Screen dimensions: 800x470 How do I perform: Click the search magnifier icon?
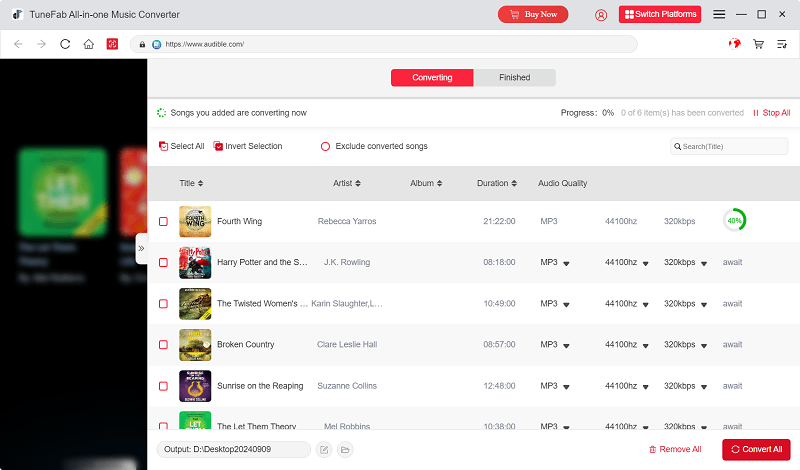pyautogui.click(x=678, y=146)
